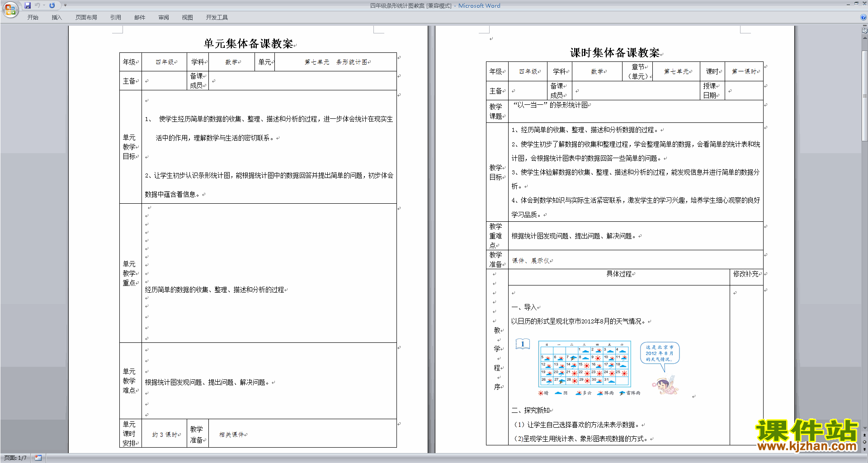
Task: Click objective 1、经历简单的收集、整理、描述和分析数据的过程
Action: 585,130
